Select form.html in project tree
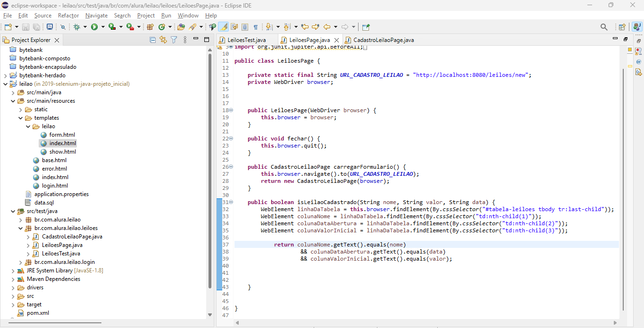644x328 pixels. click(62, 135)
